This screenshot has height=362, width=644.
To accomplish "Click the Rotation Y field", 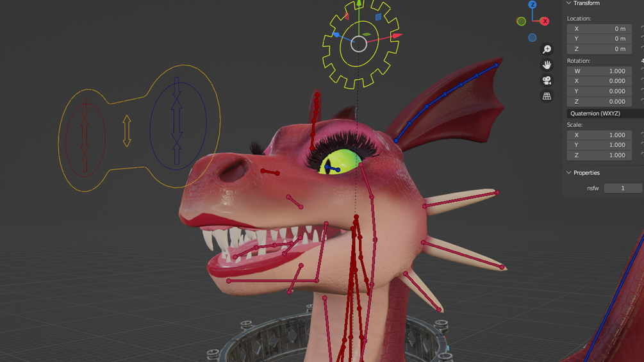I will (599, 91).
